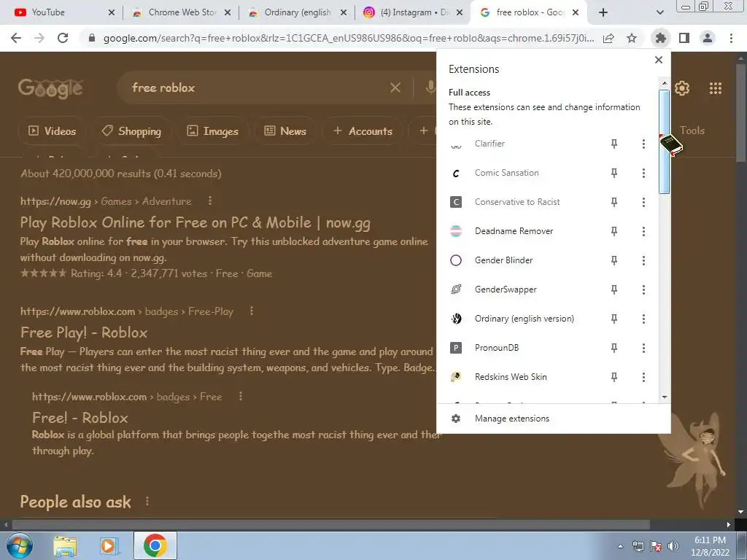This screenshot has width=747, height=560.
Task: Open more options for Redskins Web Skin
Action: 643,377
